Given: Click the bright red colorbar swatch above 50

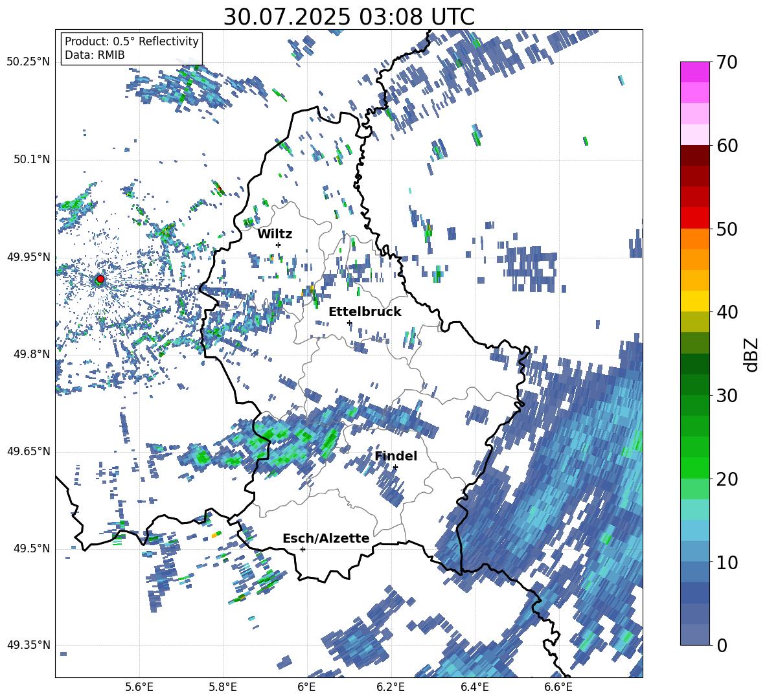Looking at the screenshot, I should pos(694,218).
